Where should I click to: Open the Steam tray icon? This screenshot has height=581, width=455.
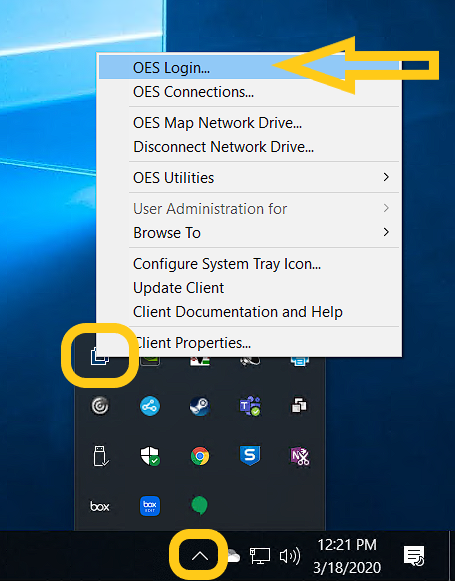pyautogui.click(x=200, y=406)
